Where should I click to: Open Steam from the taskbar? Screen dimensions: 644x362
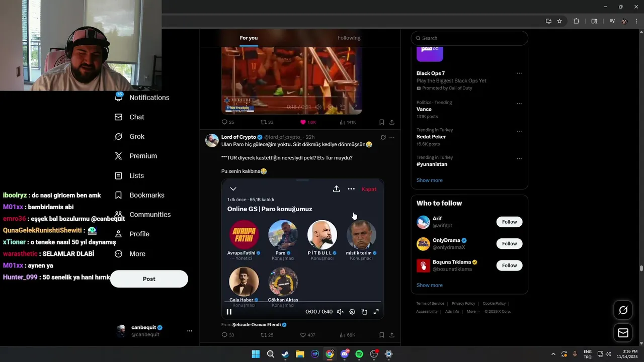(285, 354)
